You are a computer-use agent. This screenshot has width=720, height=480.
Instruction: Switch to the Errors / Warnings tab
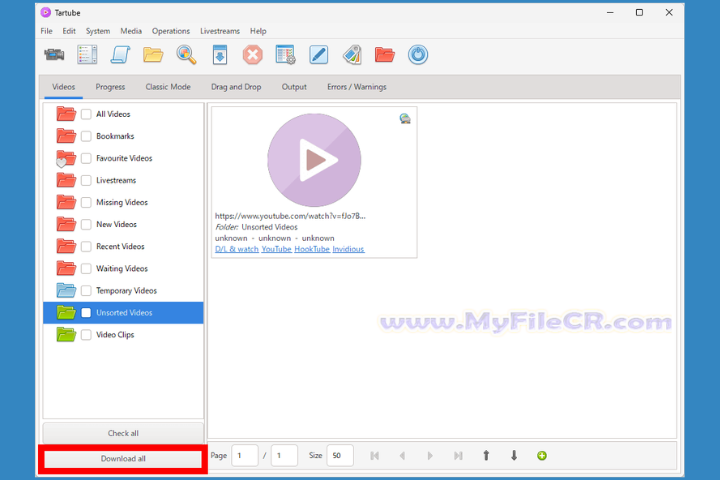click(357, 87)
